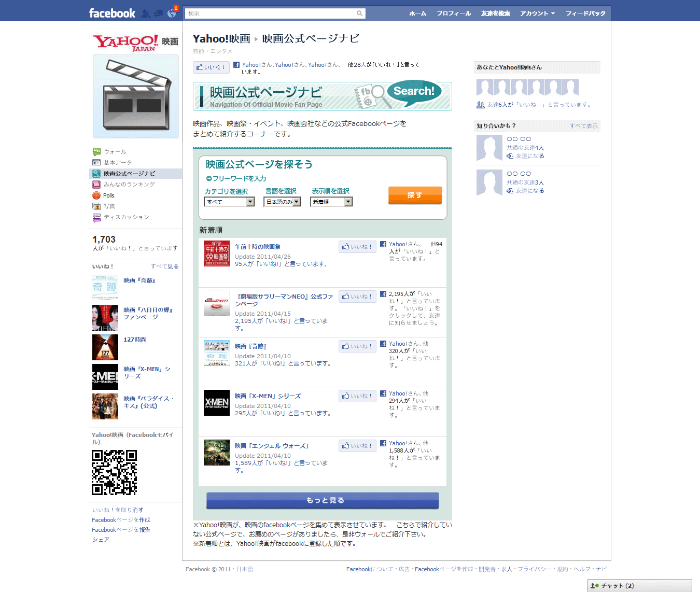This screenshot has height=592, width=700.
Task: Like 映画『奇跡』 with いいね！ button
Action: tap(357, 346)
